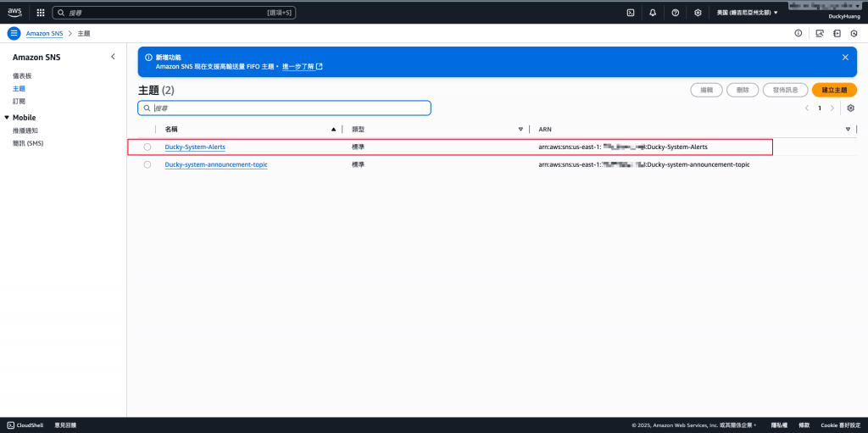Open 推播通知 in the sidebar

tap(25, 130)
